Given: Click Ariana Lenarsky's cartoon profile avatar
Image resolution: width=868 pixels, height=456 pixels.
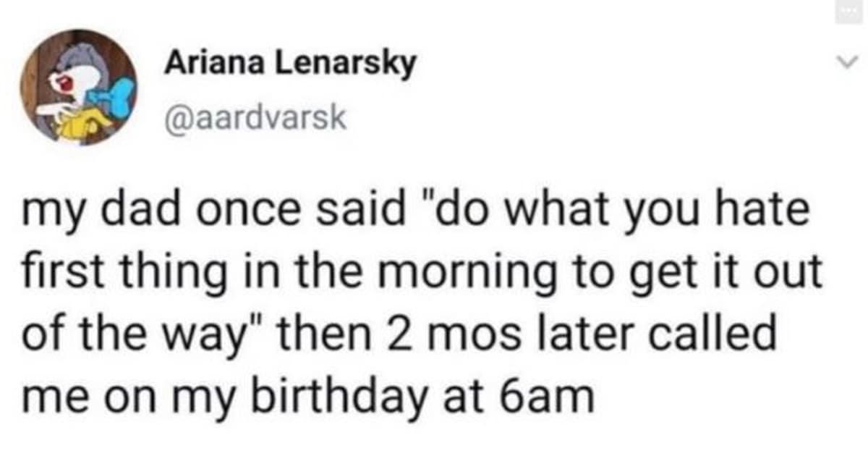Looking at the screenshot, I should (x=78, y=87).
